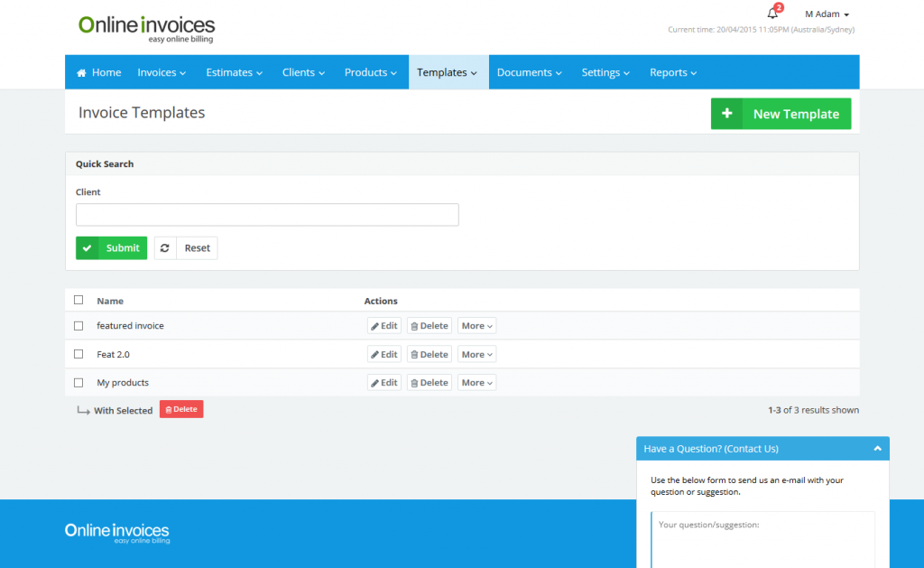Check the featured invoice checkbox
924x568 pixels.
[79, 326]
